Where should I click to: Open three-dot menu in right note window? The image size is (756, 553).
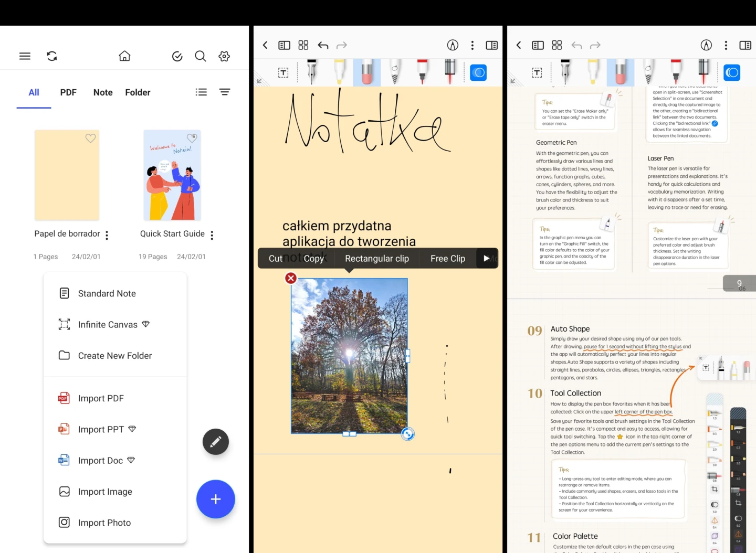click(726, 46)
